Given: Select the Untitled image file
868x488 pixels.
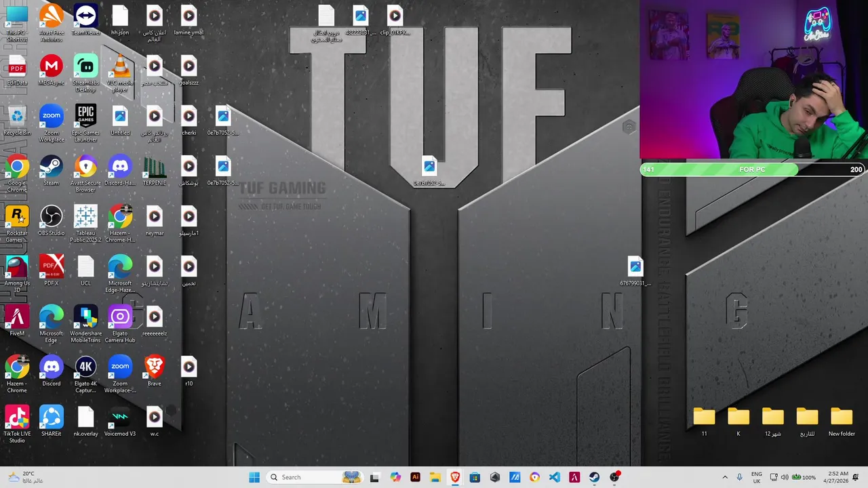Looking at the screenshot, I should pyautogui.click(x=120, y=121).
